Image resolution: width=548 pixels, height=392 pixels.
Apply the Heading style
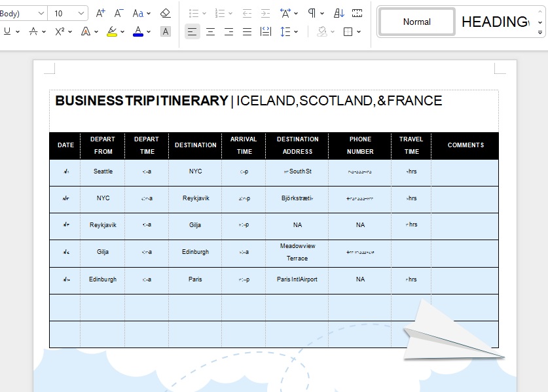(x=494, y=22)
